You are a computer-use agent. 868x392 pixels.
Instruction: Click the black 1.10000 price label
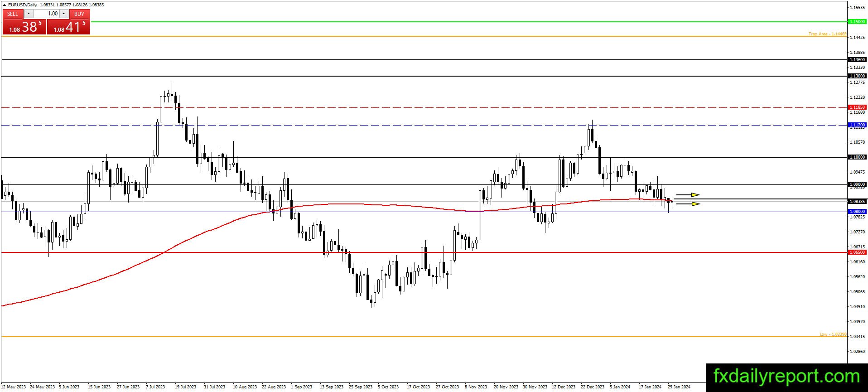click(x=857, y=157)
